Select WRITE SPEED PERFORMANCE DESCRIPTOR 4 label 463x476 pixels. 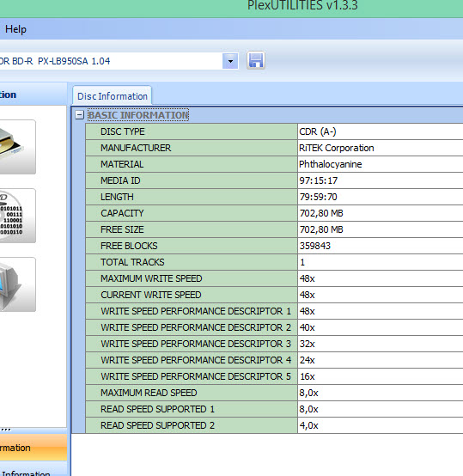196,360
